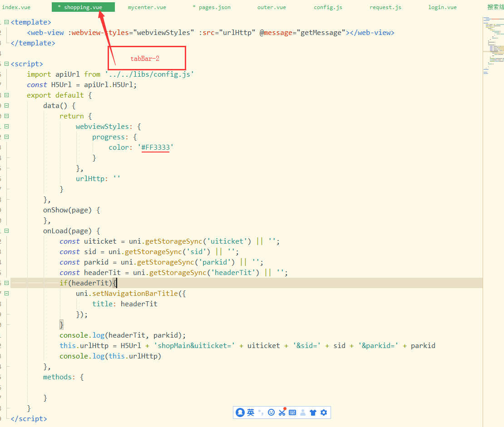The image size is (504, 427).
Task: Switch to the login.vue tab
Action: point(442,7)
